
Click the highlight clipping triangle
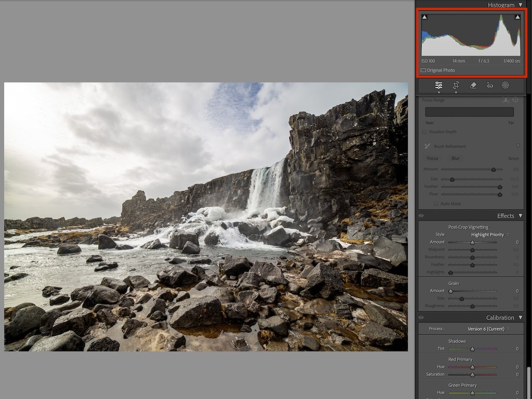pos(517,16)
